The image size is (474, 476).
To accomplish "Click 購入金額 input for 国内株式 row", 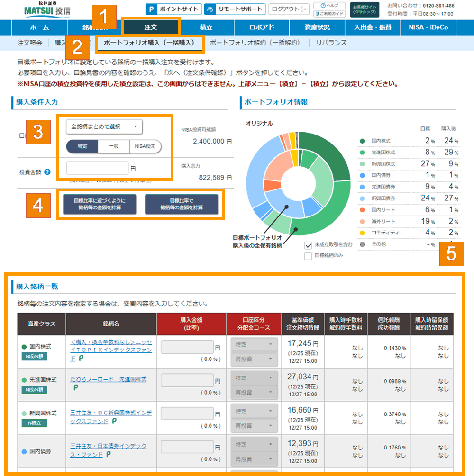I will pos(187,347).
